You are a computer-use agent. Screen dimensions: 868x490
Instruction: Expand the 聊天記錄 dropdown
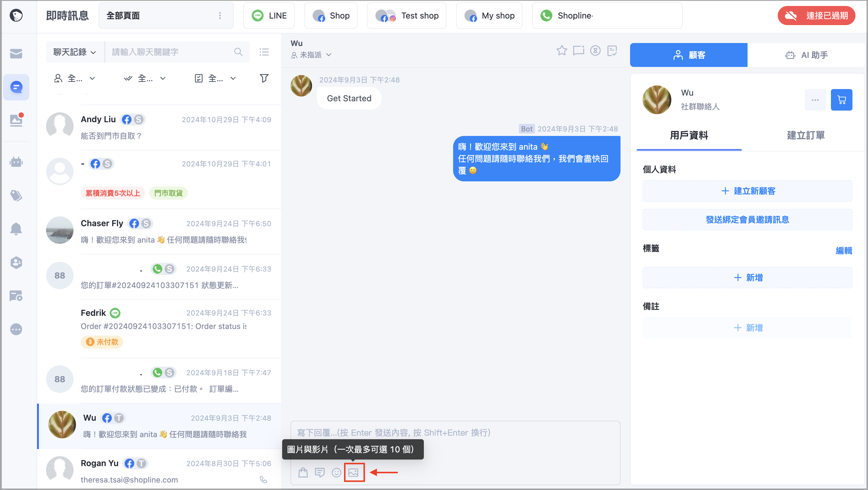75,52
